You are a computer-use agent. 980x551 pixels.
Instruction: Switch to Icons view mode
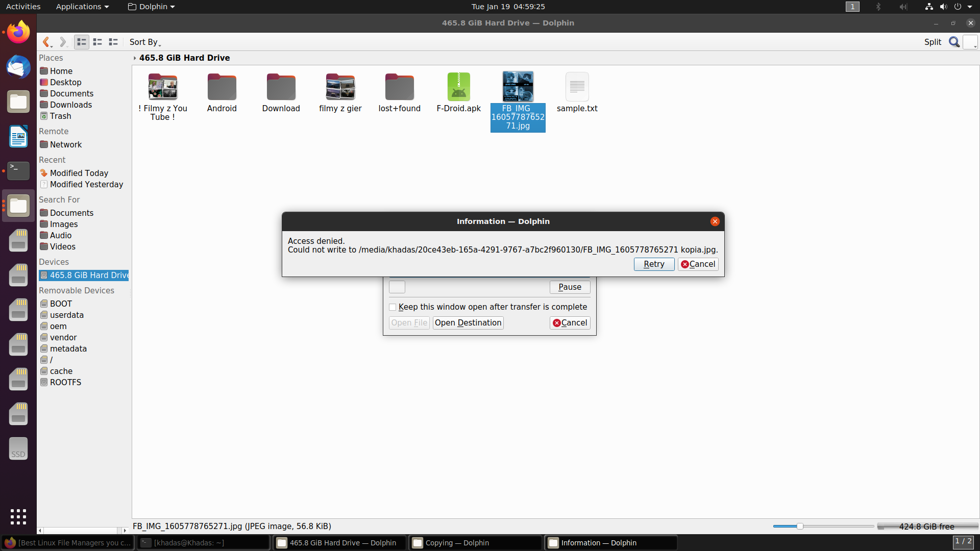click(82, 42)
